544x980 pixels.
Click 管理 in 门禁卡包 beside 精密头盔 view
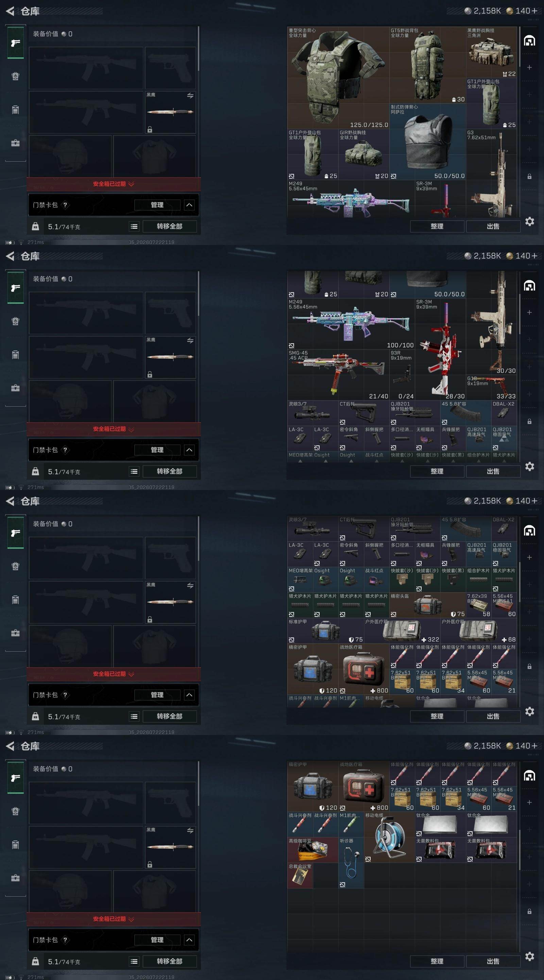[x=157, y=695]
